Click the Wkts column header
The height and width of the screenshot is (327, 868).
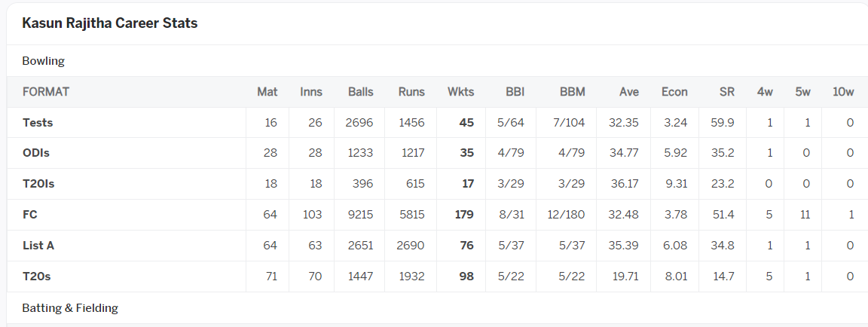pos(460,92)
